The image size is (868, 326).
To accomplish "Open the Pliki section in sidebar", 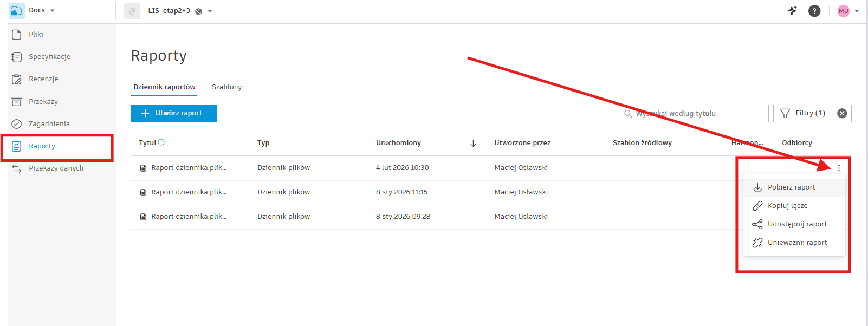I will (x=36, y=35).
